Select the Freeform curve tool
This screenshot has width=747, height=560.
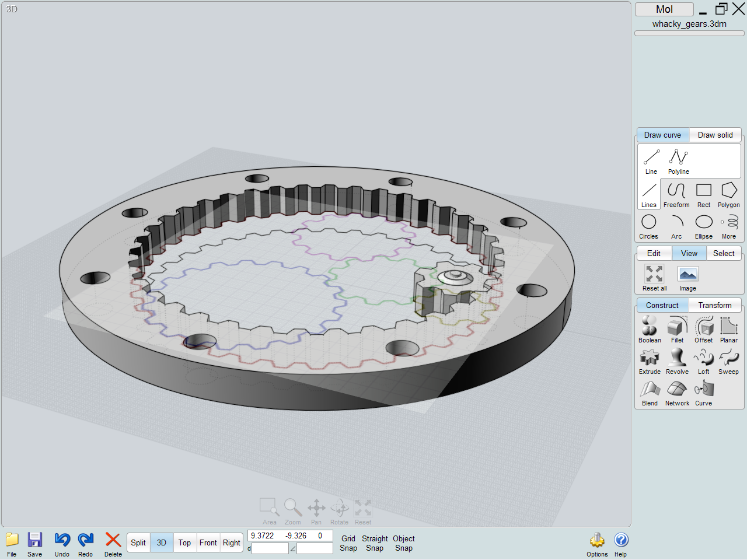pos(676,191)
